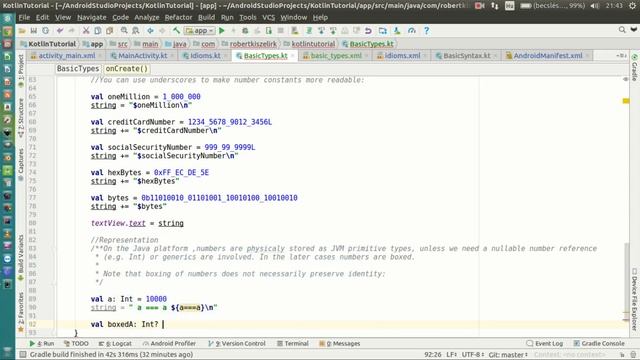Switch to activity_main.xml tab
Viewport: 640px width, 360px height.
[67, 56]
